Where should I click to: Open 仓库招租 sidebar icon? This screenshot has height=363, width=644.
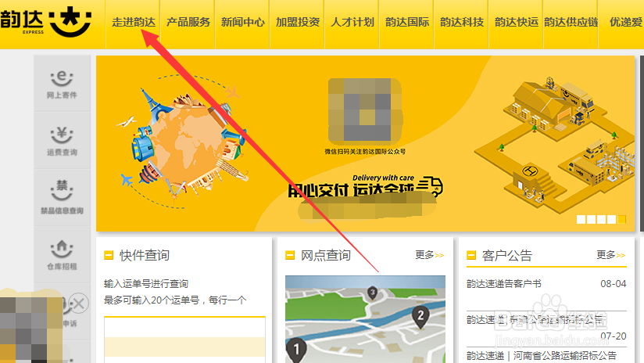[x=62, y=255]
